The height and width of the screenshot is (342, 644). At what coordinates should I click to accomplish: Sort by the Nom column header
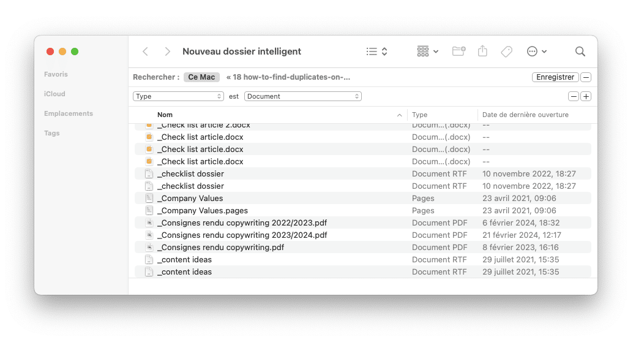(165, 115)
